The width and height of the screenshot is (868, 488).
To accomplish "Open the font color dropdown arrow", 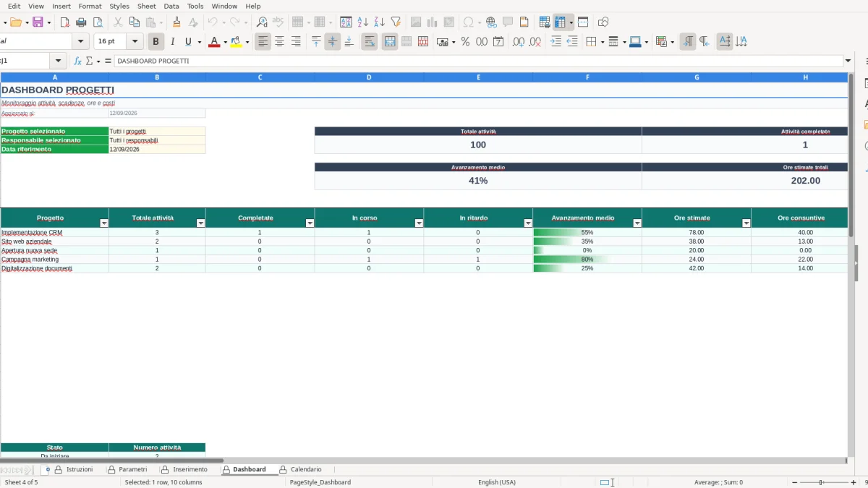I will click(225, 42).
